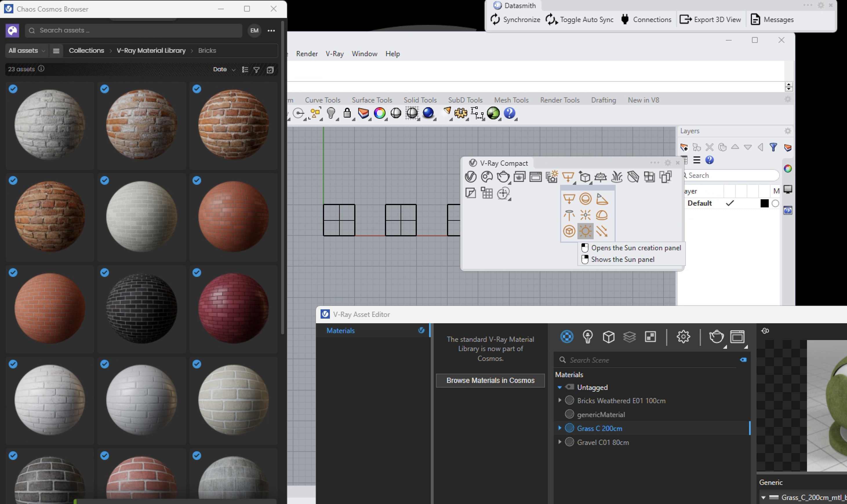Open the Window menu in Rhino
The height and width of the screenshot is (504, 847).
click(364, 54)
